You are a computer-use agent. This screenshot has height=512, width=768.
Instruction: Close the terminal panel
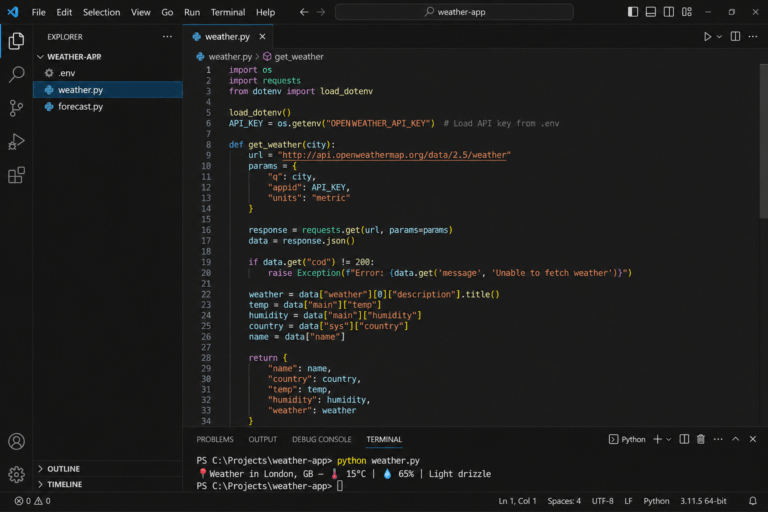tap(753, 439)
